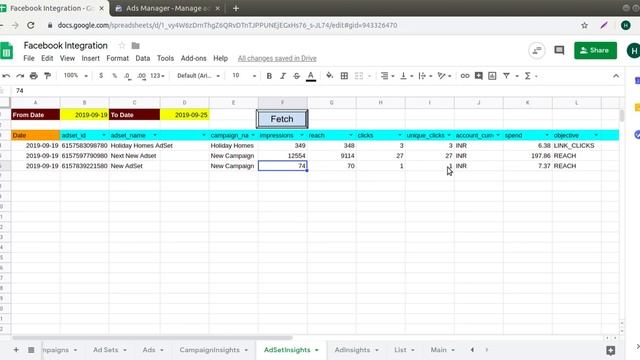Image resolution: width=640 pixels, height=360 pixels.
Task: Open a new browser tab
Action: point(236,8)
